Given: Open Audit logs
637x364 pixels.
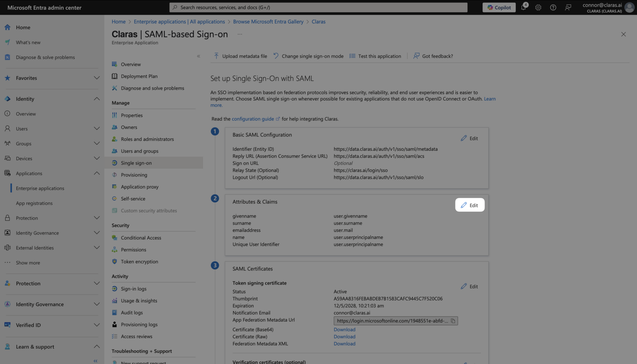Looking at the screenshot, I should point(132,312).
